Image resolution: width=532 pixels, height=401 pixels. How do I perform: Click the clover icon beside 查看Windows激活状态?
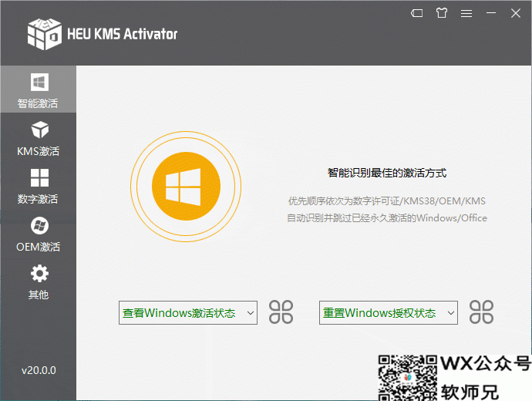click(281, 312)
